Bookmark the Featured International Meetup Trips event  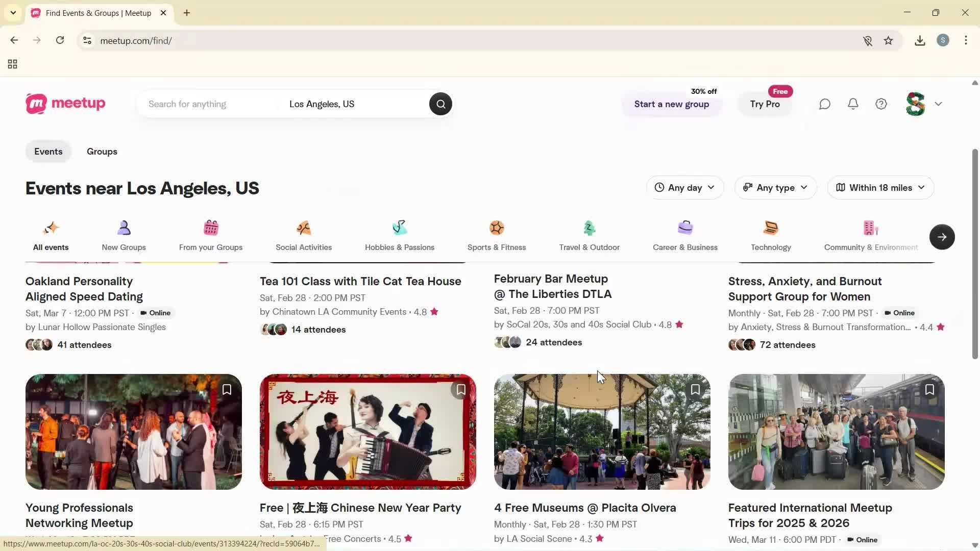929,389
